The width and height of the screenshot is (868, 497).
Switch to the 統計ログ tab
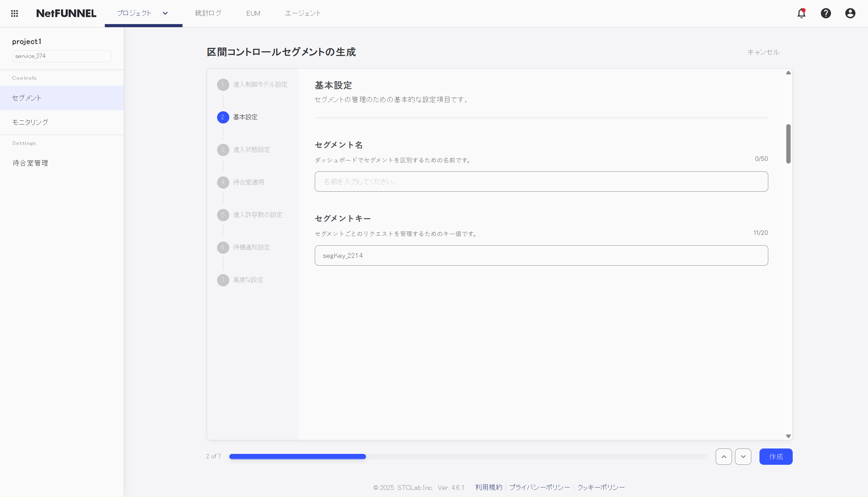(208, 13)
